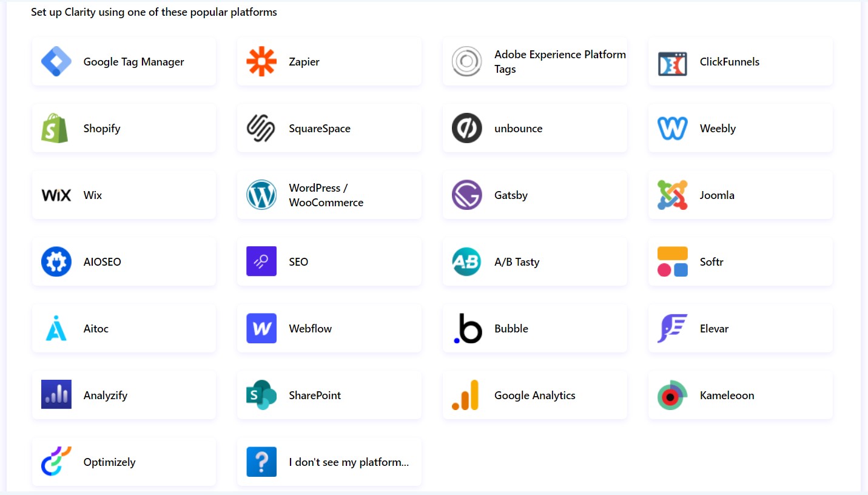Click the "SquareSpace" label
Screen dimensions: 868x495
pos(320,129)
